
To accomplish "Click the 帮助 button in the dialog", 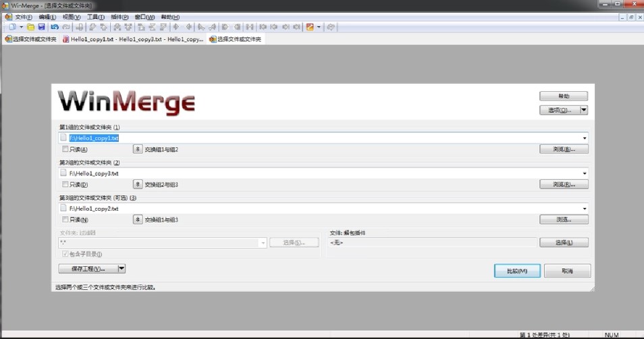I will pyautogui.click(x=564, y=96).
